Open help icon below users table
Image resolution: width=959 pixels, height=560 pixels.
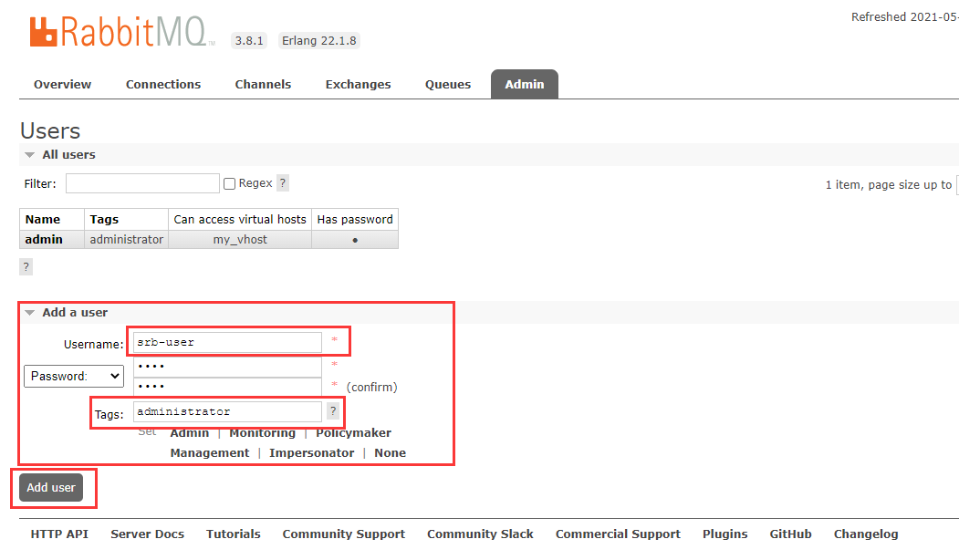pyautogui.click(x=26, y=266)
